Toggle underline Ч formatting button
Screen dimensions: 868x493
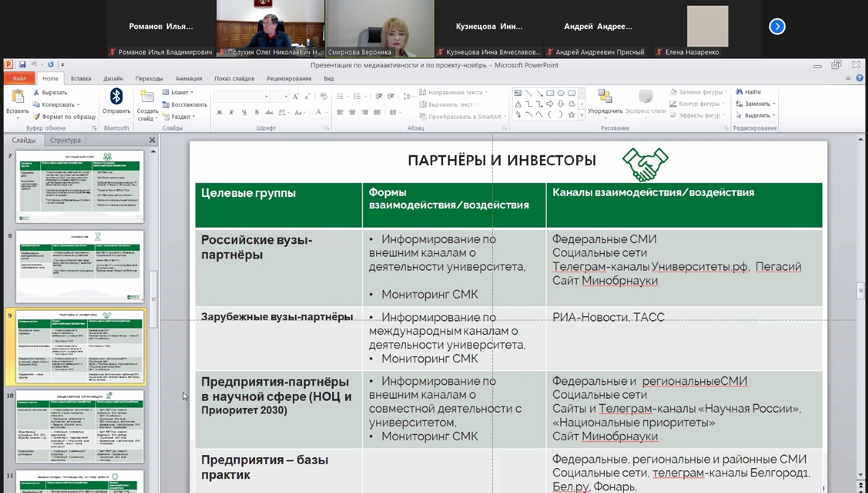(244, 112)
